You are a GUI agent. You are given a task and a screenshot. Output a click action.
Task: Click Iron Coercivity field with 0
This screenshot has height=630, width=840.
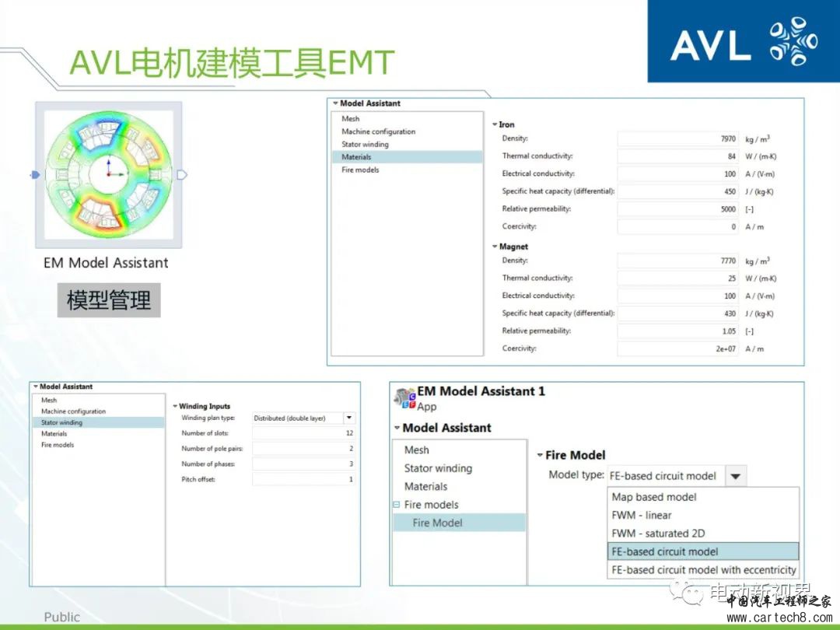pyautogui.click(x=677, y=227)
